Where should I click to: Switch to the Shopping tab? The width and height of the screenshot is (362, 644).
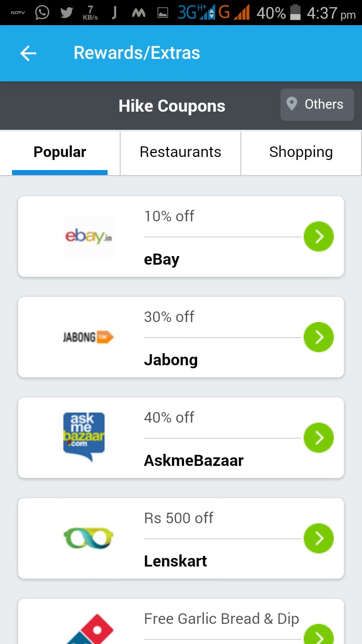pyautogui.click(x=301, y=152)
